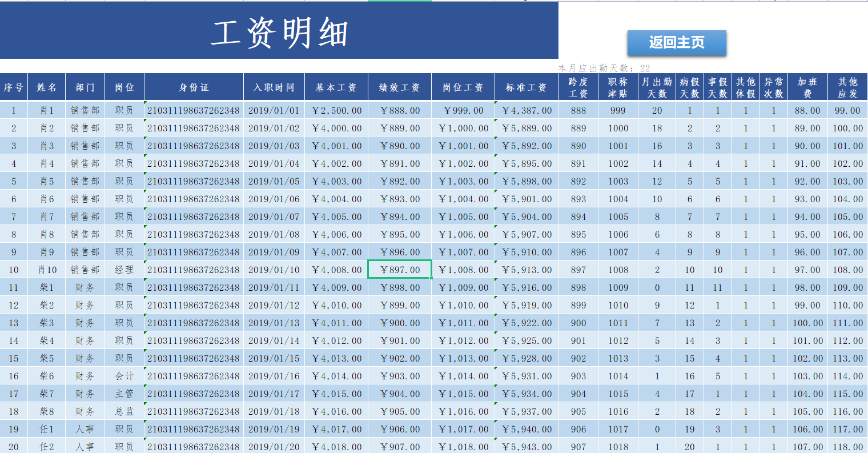
Task: Click the 基本工资 column header
Action: pyautogui.click(x=336, y=86)
